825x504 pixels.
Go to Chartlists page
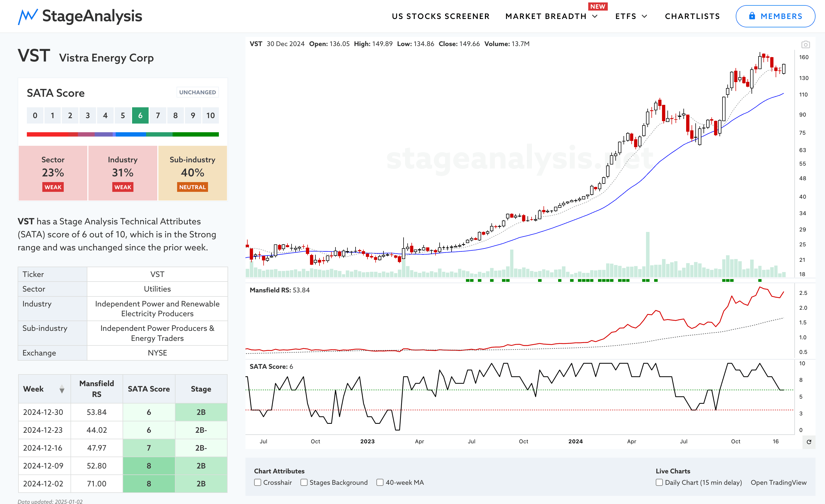pos(692,16)
